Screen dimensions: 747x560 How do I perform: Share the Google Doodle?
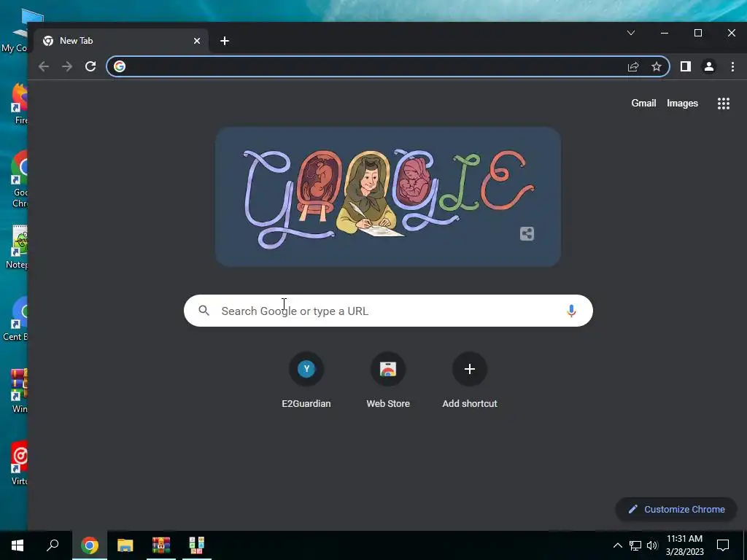[527, 234]
